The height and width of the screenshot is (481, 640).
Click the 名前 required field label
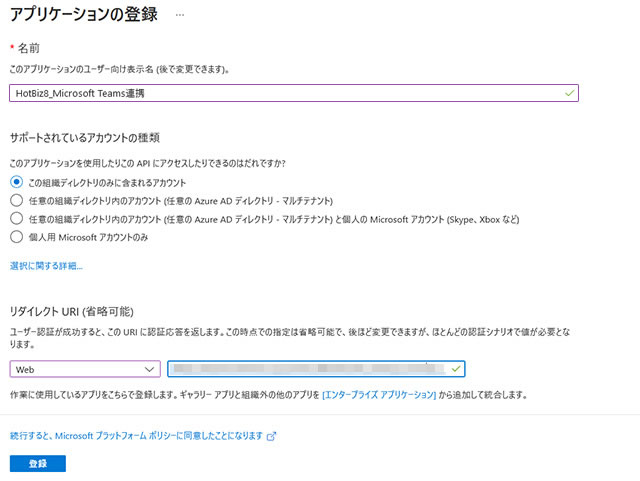[x=29, y=48]
